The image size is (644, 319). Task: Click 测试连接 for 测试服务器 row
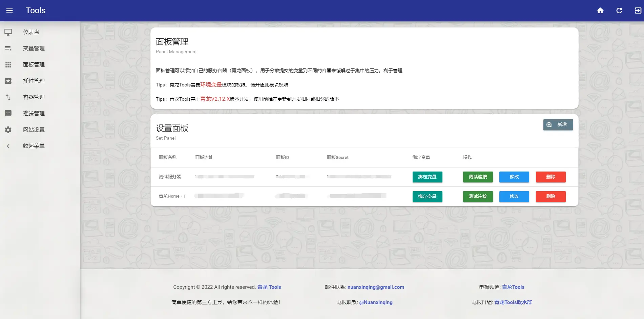click(x=478, y=177)
